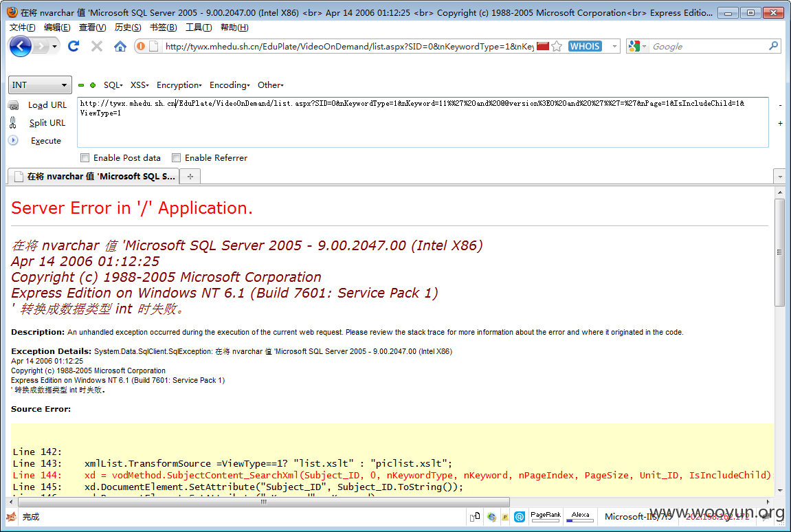
Task: Click the yellow P status bar icon
Action: coord(505,517)
